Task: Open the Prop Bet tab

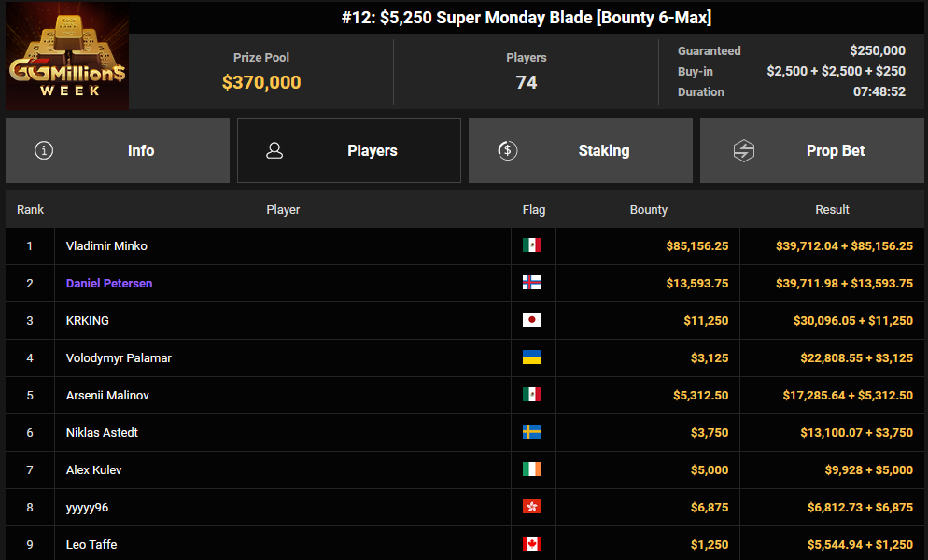Action: [811, 150]
